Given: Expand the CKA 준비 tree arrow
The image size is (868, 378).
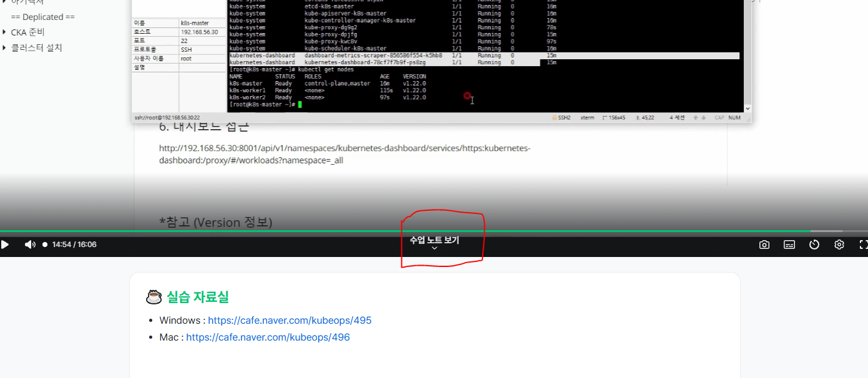Looking at the screenshot, I should point(4,32).
